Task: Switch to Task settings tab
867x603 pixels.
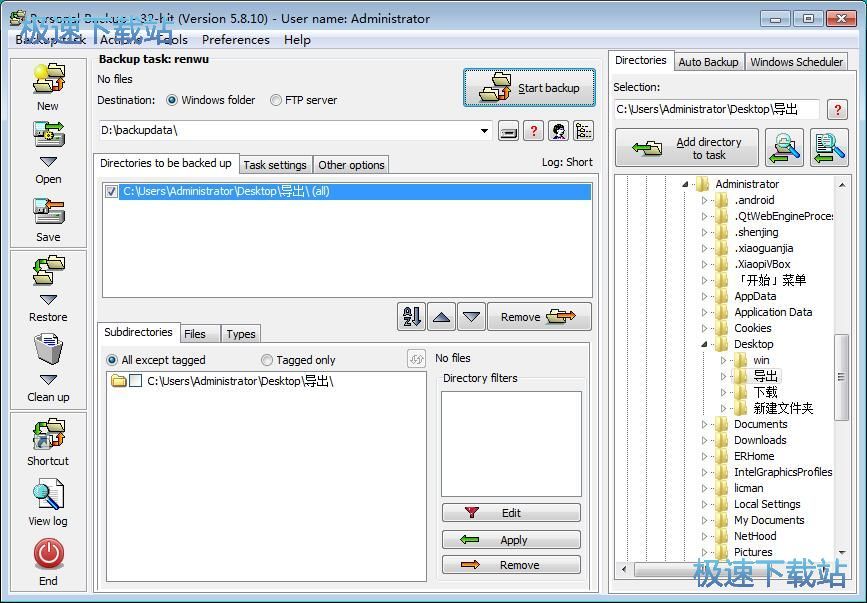Action: click(x=275, y=165)
